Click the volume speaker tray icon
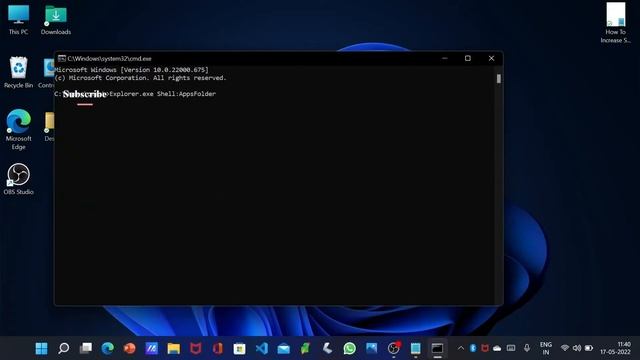 coord(577,348)
